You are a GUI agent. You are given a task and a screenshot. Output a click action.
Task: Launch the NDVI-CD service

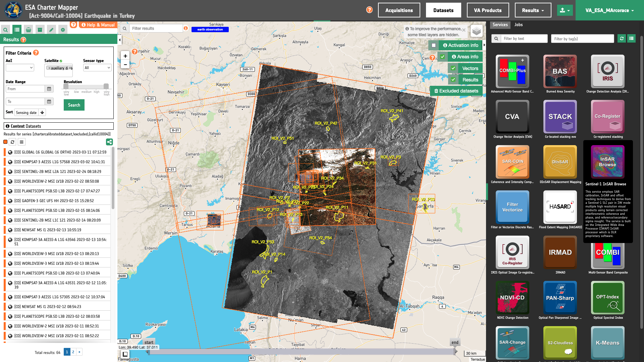pos(512,297)
